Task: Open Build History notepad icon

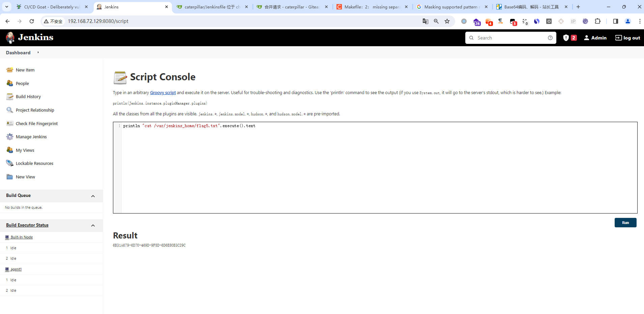Action: click(x=10, y=96)
